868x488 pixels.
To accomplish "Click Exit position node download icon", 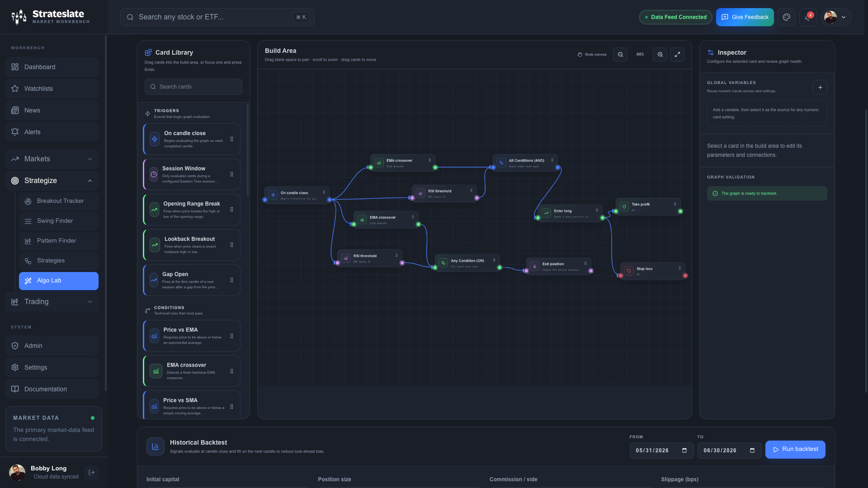I will (535, 266).
